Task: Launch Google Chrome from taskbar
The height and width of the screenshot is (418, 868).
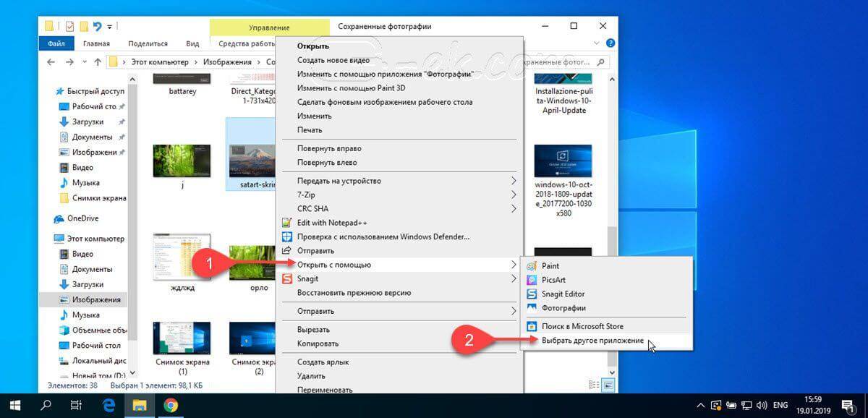Action: point(171,404)
